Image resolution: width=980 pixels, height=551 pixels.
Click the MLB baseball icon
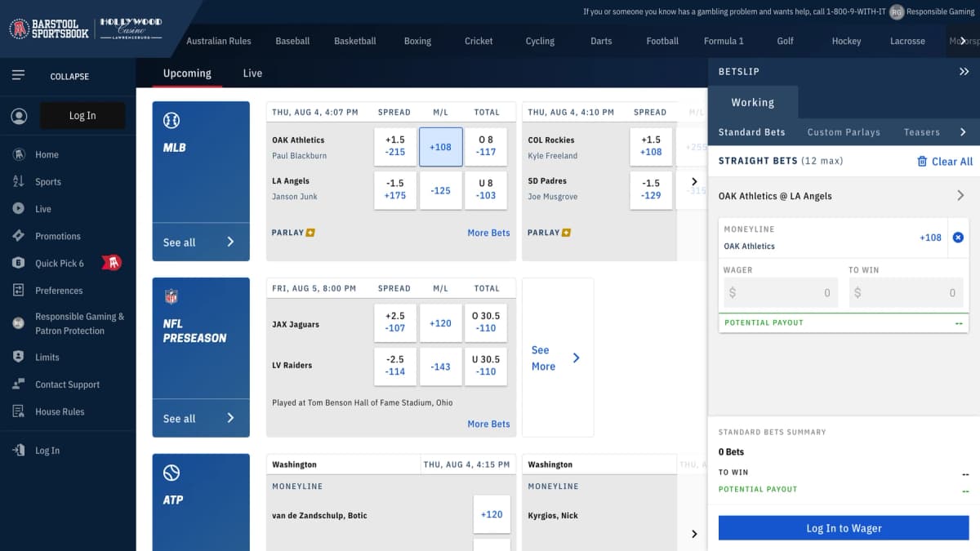pos(171,121)
